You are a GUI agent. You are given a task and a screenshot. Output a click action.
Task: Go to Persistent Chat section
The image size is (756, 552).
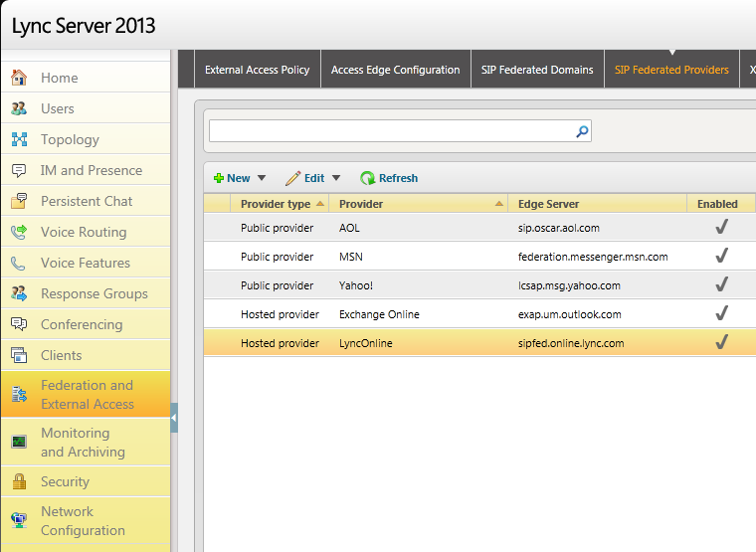[x=86, y=201]
